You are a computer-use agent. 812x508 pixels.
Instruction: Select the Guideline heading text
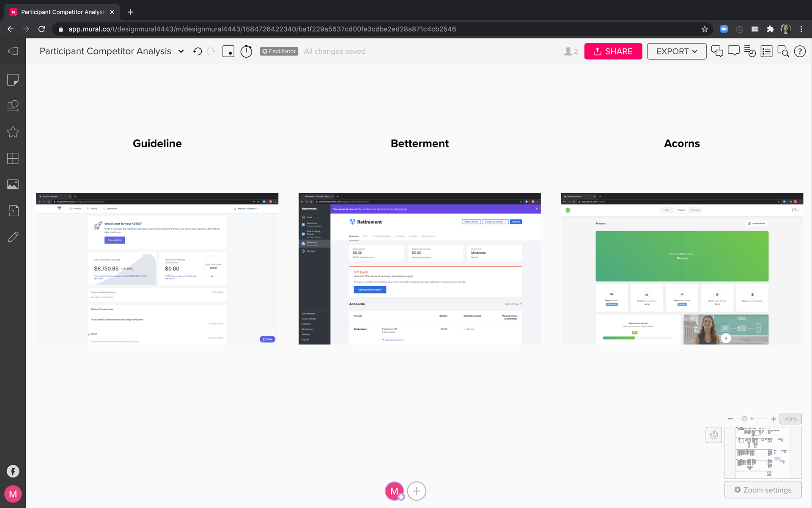pos(157,144)
